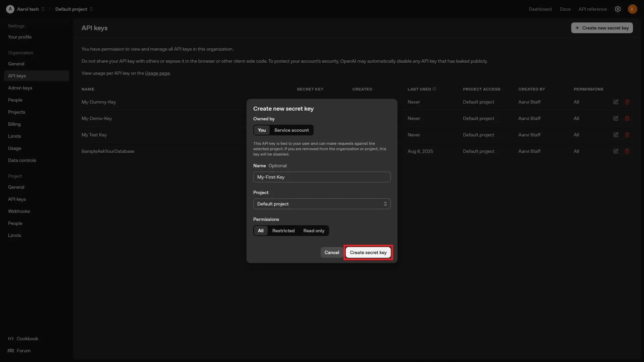Expand the Aarvi tech organization switcher
The image size is (644, 362).
coord(43,9)
